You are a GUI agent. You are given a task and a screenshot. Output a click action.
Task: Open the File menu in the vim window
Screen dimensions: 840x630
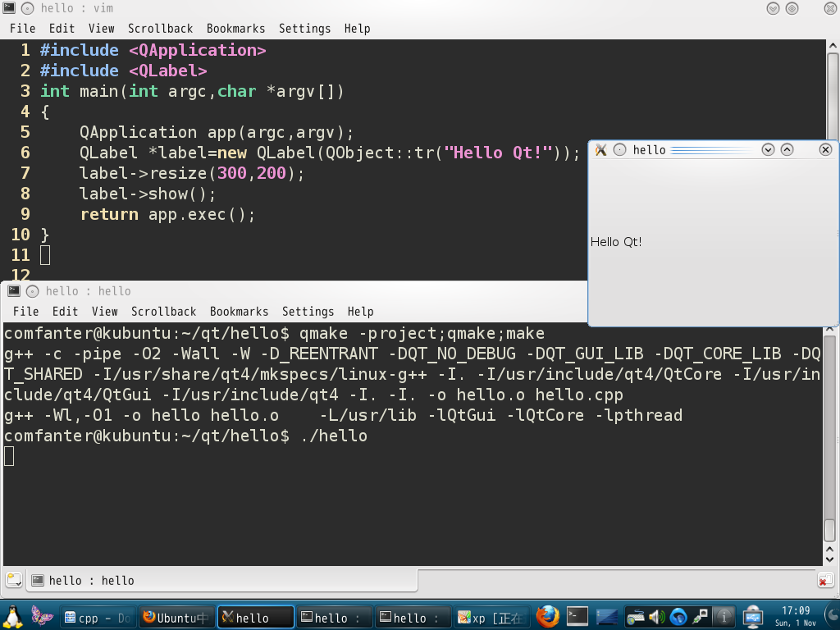[22, 29]
